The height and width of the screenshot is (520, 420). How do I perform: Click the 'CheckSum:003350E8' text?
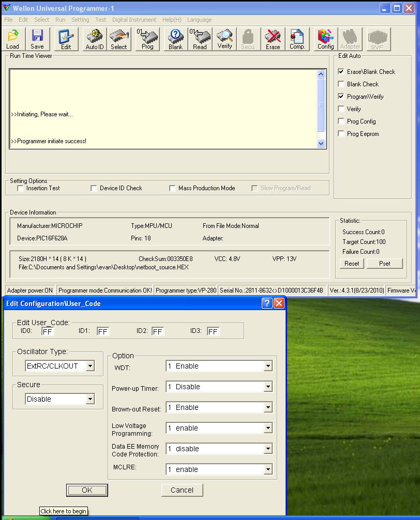click(x=166, y=258)
